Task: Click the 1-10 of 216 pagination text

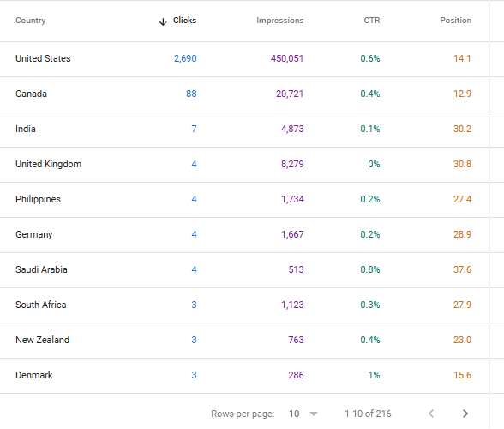Action: click(x=368, y=414)
